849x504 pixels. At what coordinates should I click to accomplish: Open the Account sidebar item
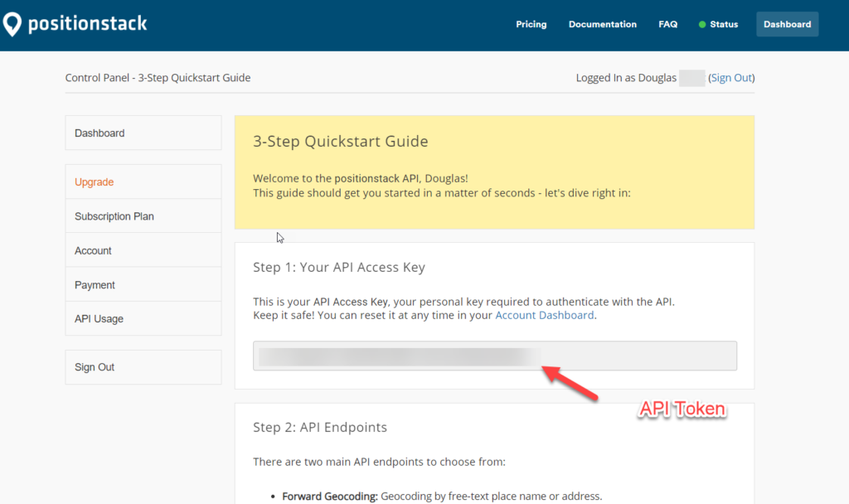coord(143,250)
